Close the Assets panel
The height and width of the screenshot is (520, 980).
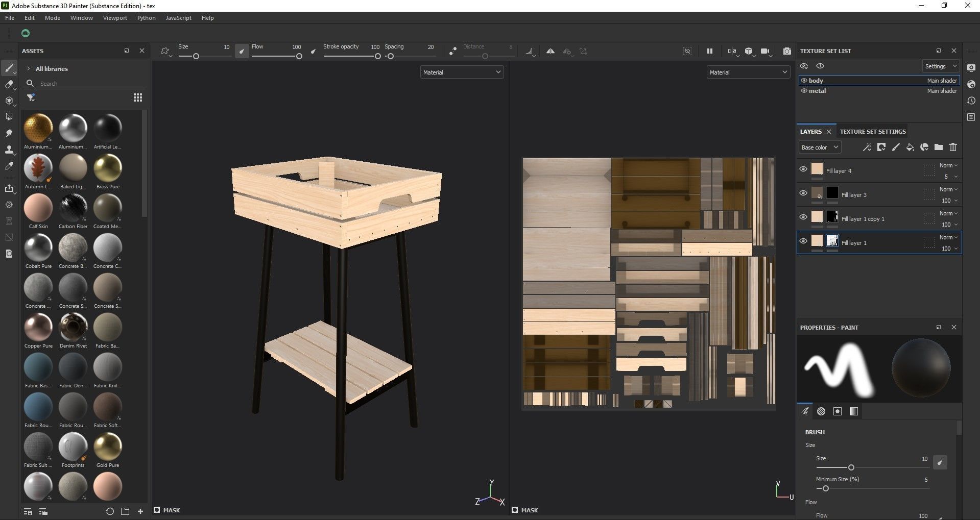[142, 51]
